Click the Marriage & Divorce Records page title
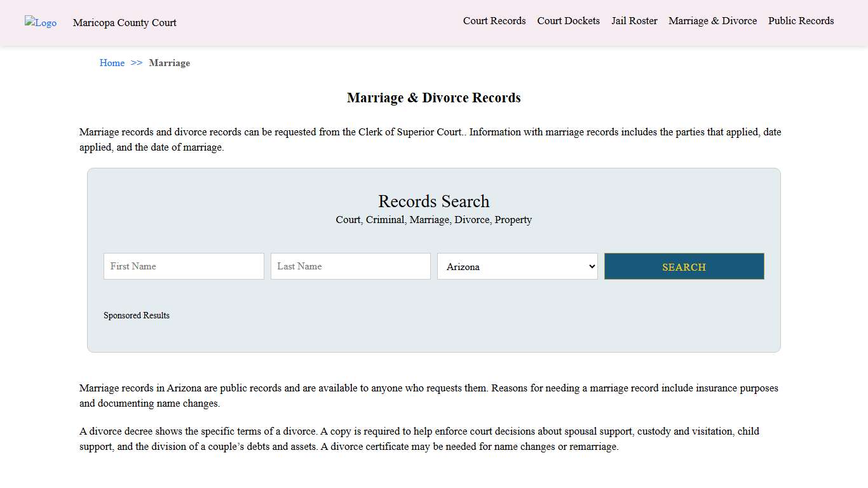868x488 pixels. point(433,98)
